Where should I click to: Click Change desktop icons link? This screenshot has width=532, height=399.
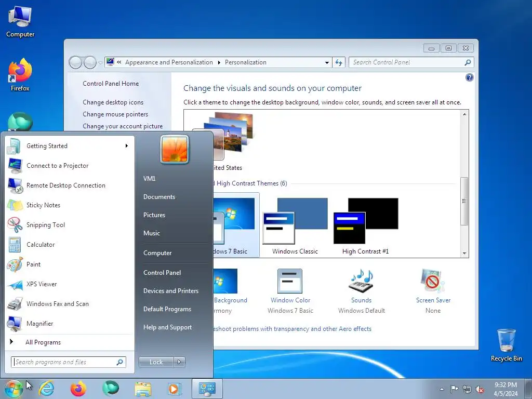click(x=113, y=102)
